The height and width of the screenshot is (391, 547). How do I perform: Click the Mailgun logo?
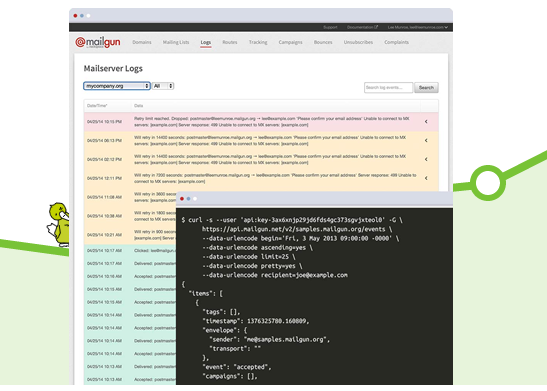98,43
